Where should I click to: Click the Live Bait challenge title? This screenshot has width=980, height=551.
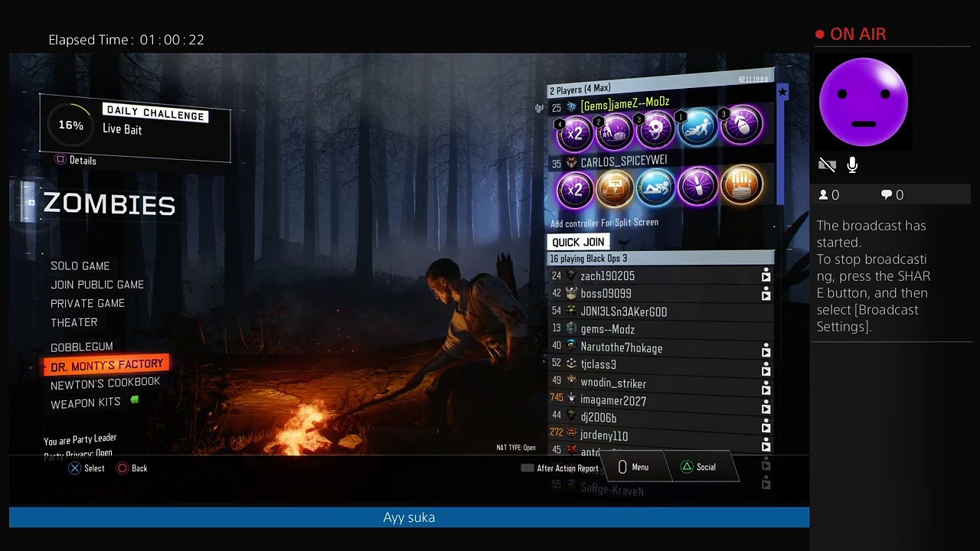tap(122, 129)
